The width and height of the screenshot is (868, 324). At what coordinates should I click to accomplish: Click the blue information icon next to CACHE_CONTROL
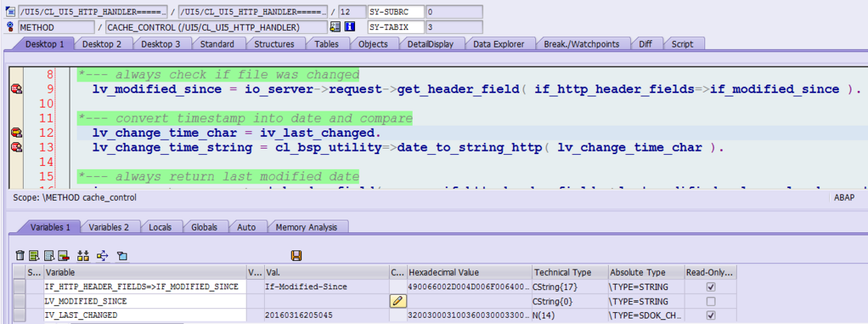point(349,27)
